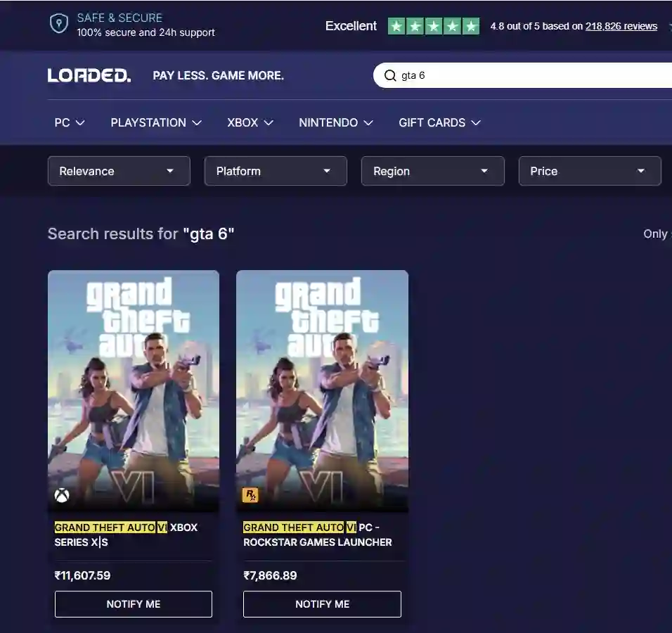Click the LOADED logo
Viewport: 672px width, 633px height.
[x=89, y=75]
